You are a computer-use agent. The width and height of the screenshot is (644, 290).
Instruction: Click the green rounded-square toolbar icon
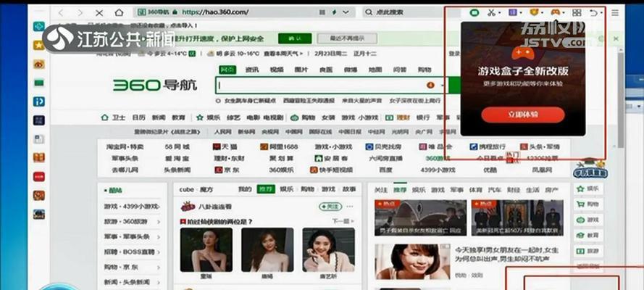point(474,13)
